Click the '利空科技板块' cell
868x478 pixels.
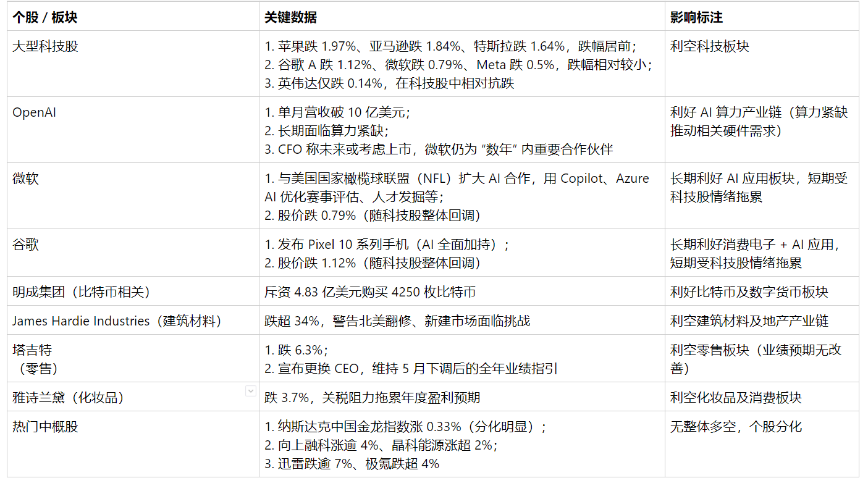click(x=762, y=64)
